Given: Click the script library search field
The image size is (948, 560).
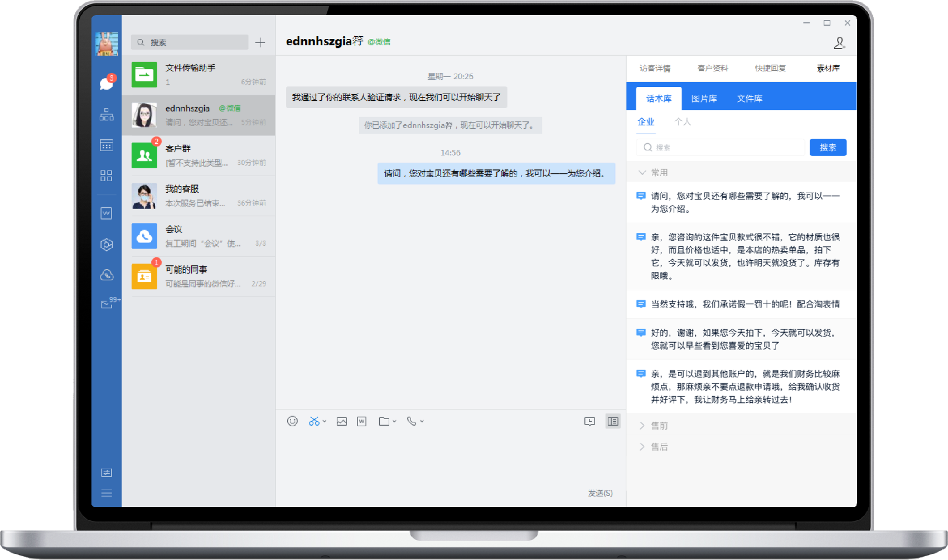Looking at the screenshot, I should pyautogui.click(x=720, y=147).
